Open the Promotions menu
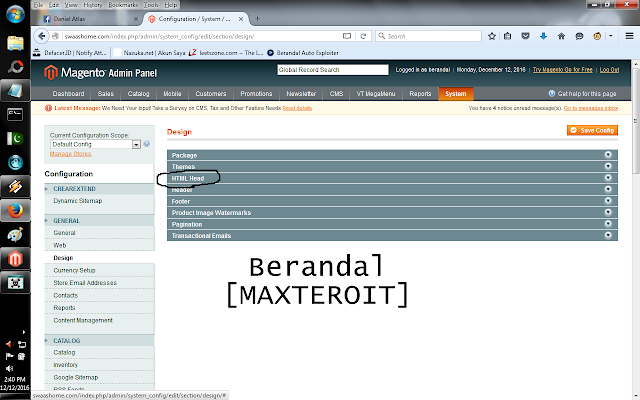 coord(256,93)
